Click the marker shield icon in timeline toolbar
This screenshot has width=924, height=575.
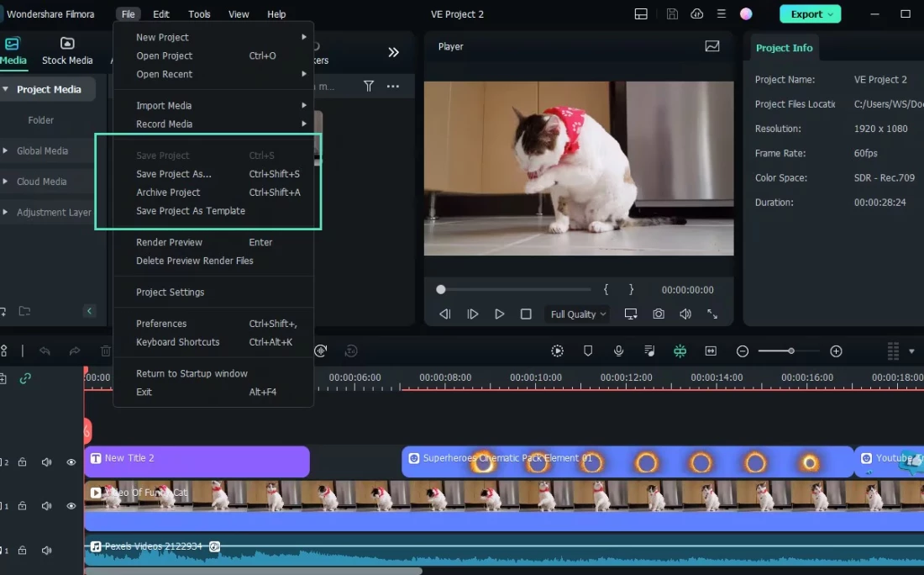pyautogui.click(x=588, y=351)
